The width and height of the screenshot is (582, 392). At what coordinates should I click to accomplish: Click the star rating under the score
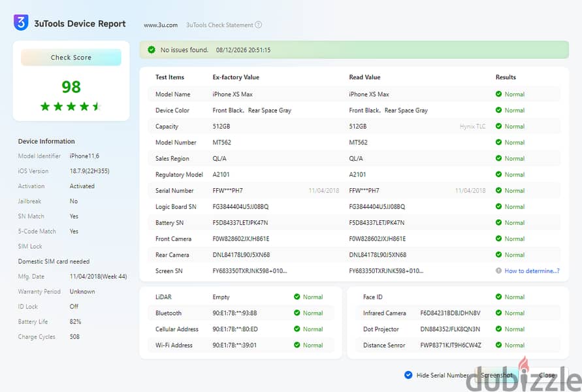tap(71, 106)
